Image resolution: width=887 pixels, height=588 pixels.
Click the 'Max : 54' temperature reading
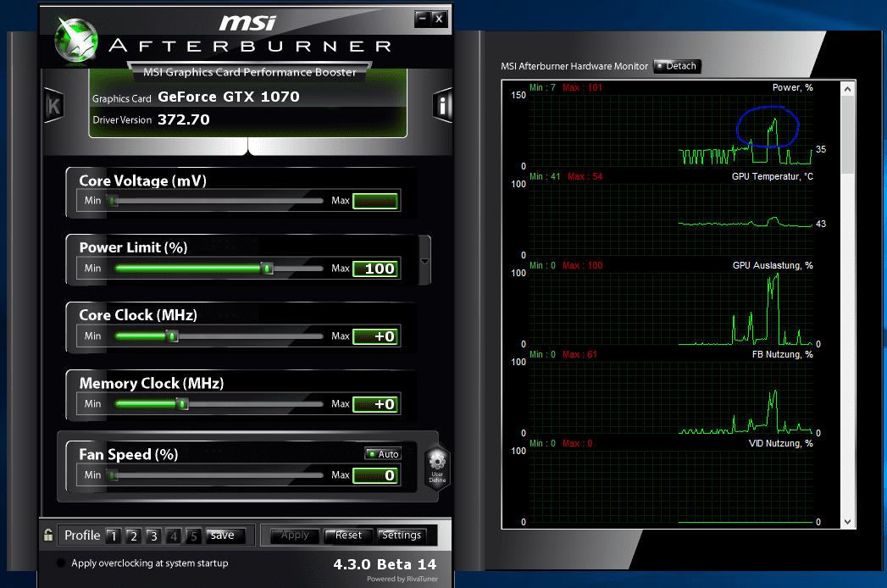point(585,176)
